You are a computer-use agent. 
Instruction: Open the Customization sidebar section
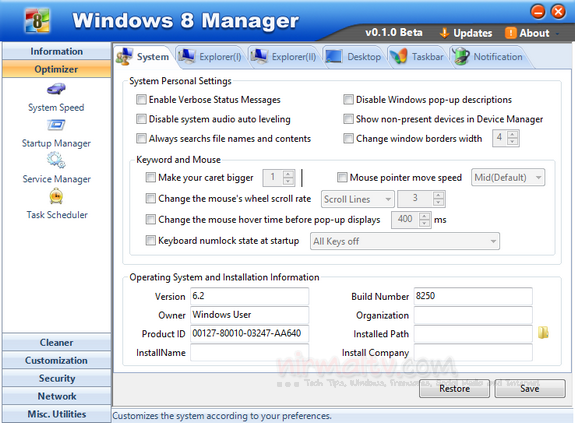click(x=56, y=360)
